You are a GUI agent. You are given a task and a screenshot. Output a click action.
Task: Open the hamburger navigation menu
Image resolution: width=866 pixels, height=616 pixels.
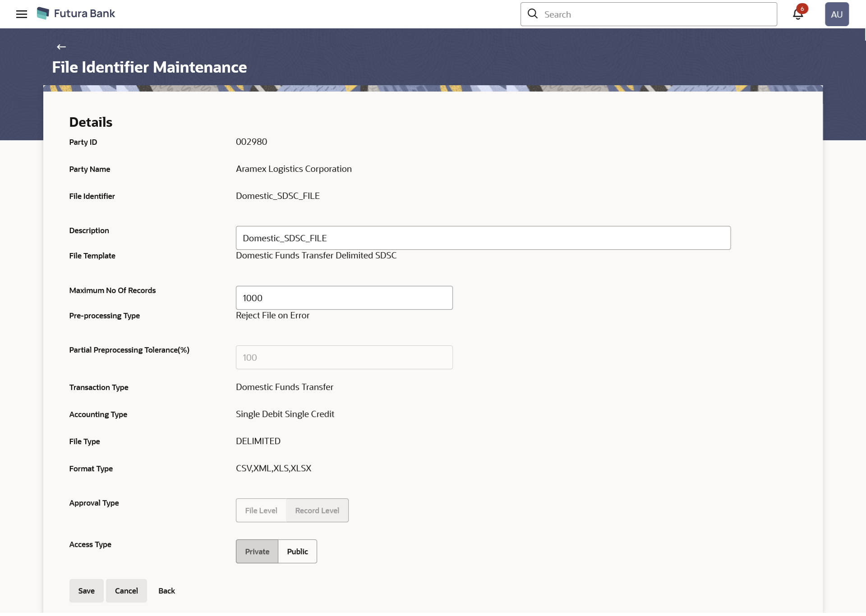tap(21, 14)
